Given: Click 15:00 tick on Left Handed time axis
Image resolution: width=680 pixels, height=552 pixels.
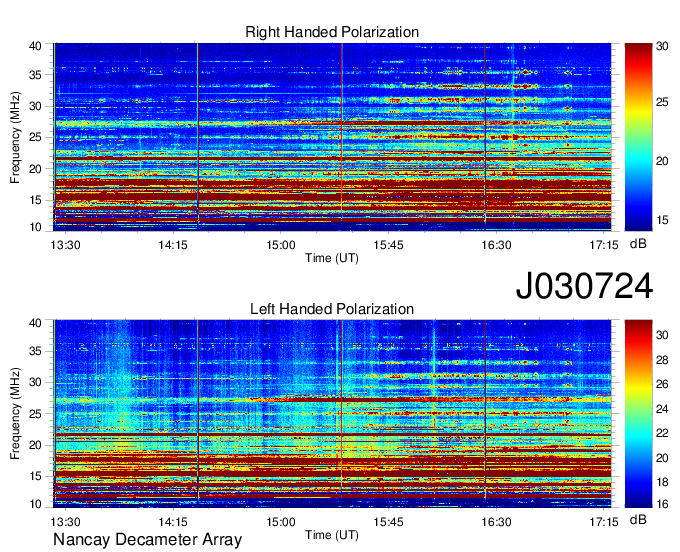Looking at the screenshot, I should pos(281,522).
